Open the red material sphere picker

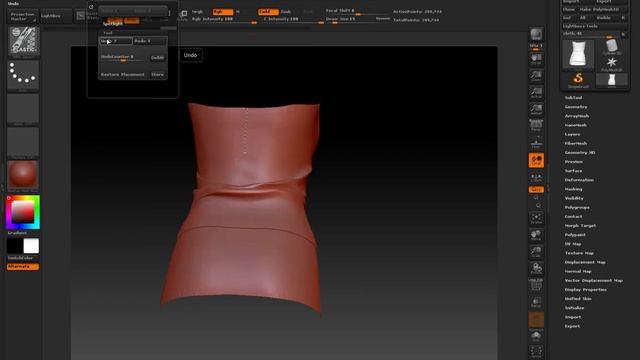(23, 176)
